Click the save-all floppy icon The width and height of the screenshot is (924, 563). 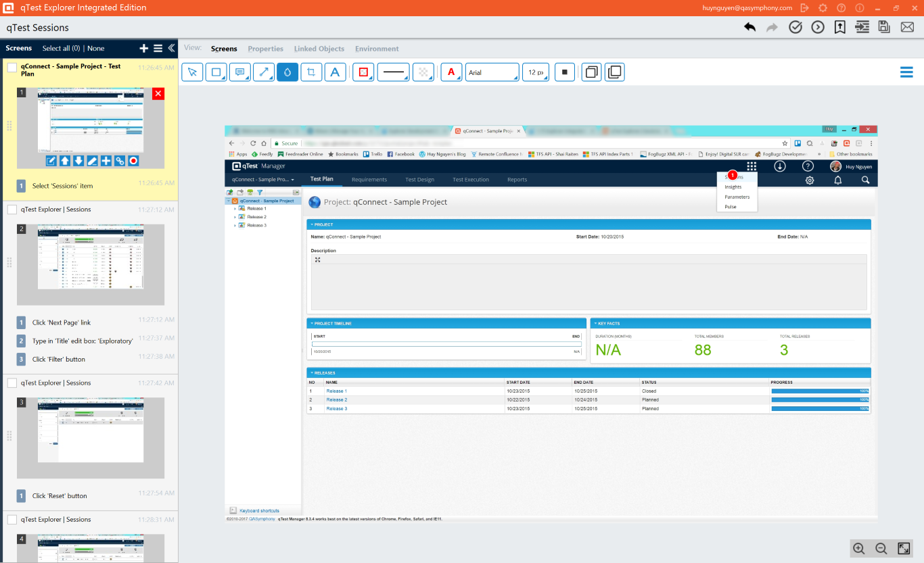click(884, 27)
